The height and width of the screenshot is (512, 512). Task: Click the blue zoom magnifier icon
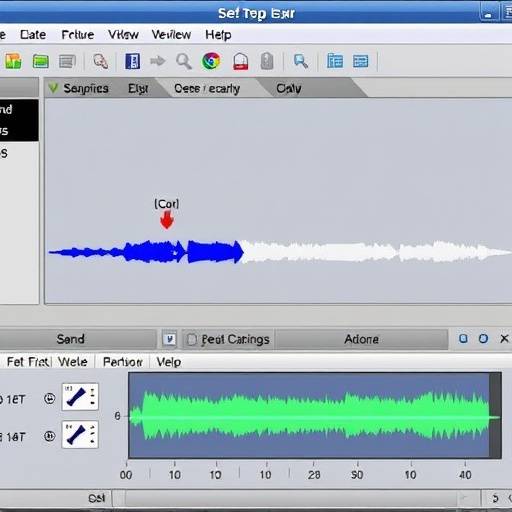coord(301,61)
